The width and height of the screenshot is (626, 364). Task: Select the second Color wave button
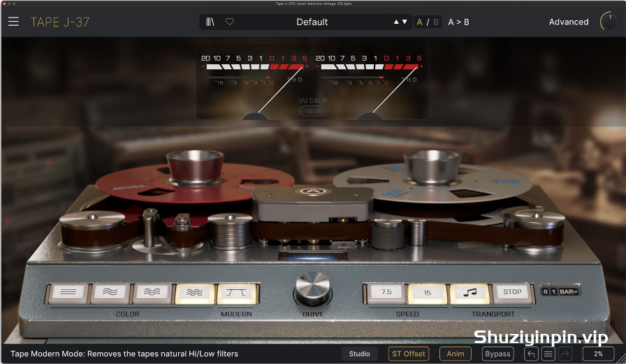pyautogui.click(x=110, y=293)
